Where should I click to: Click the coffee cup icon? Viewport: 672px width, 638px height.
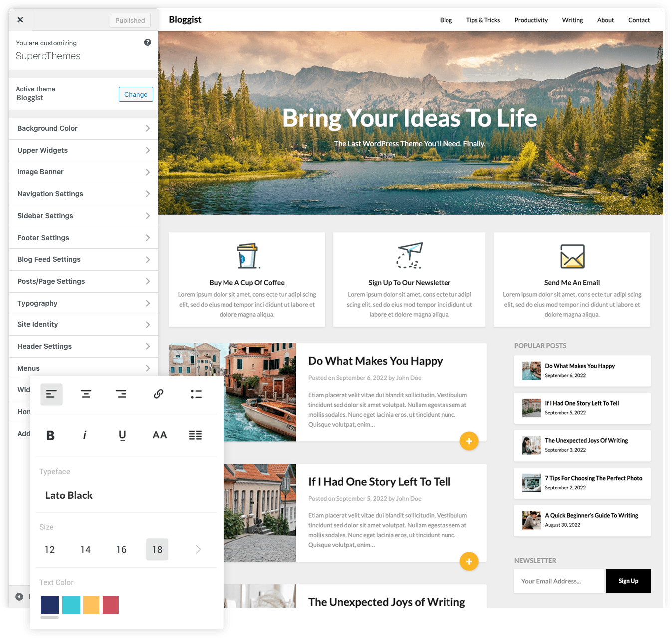click(x=247, y=256)
